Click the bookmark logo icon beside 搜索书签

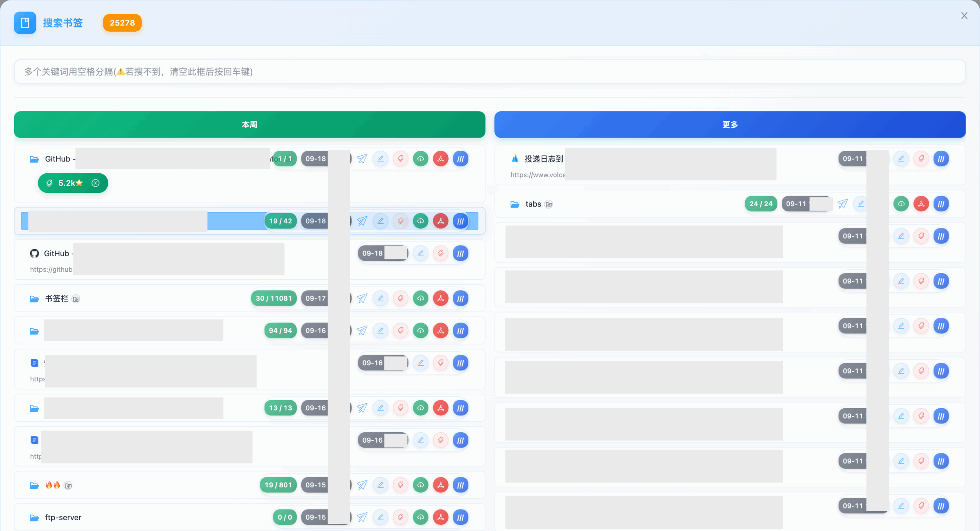(x=25, y=23)
